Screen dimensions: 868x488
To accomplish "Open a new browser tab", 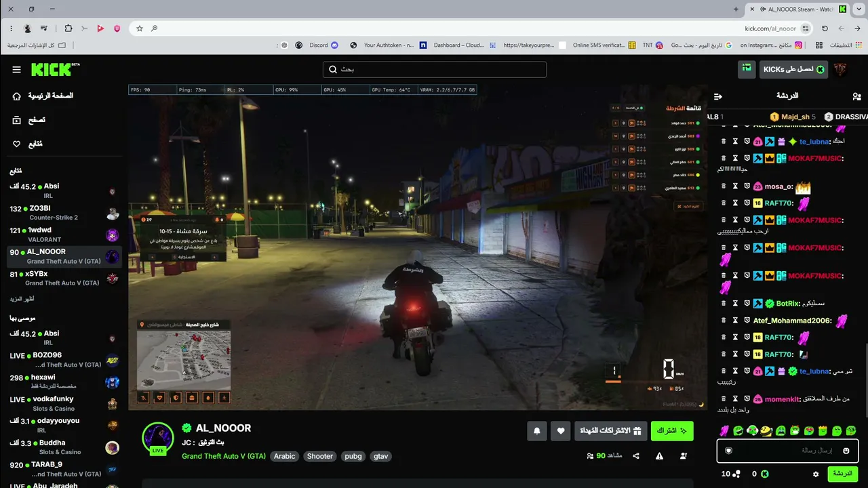I will (736, 9).
